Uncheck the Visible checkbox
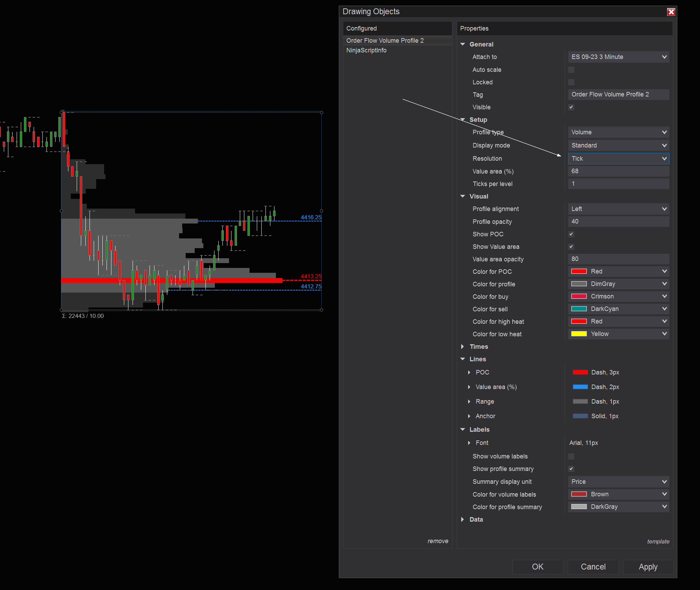 tap(571, 107)
